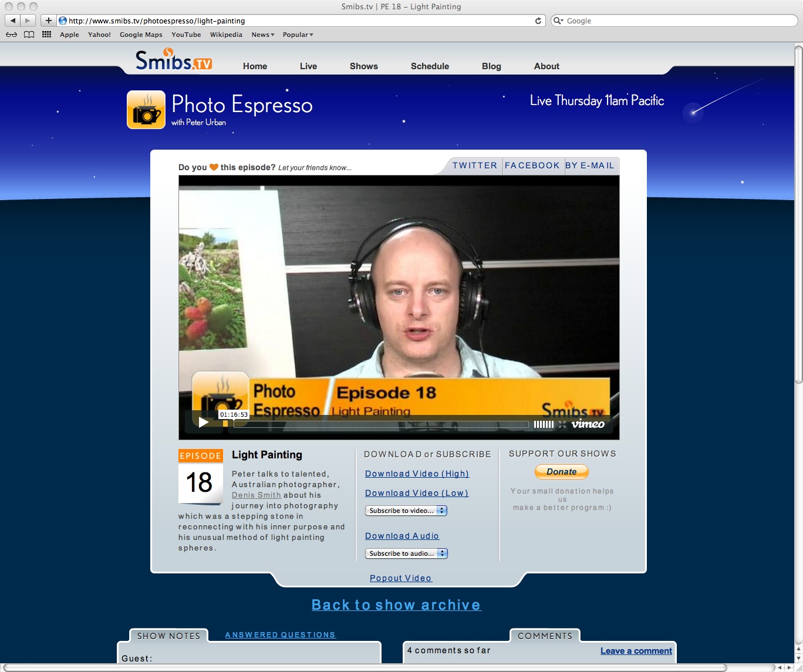The image size is (803, 672).
Task: Share episode via the TWITTER tab
Action: [x=475, y=166]
